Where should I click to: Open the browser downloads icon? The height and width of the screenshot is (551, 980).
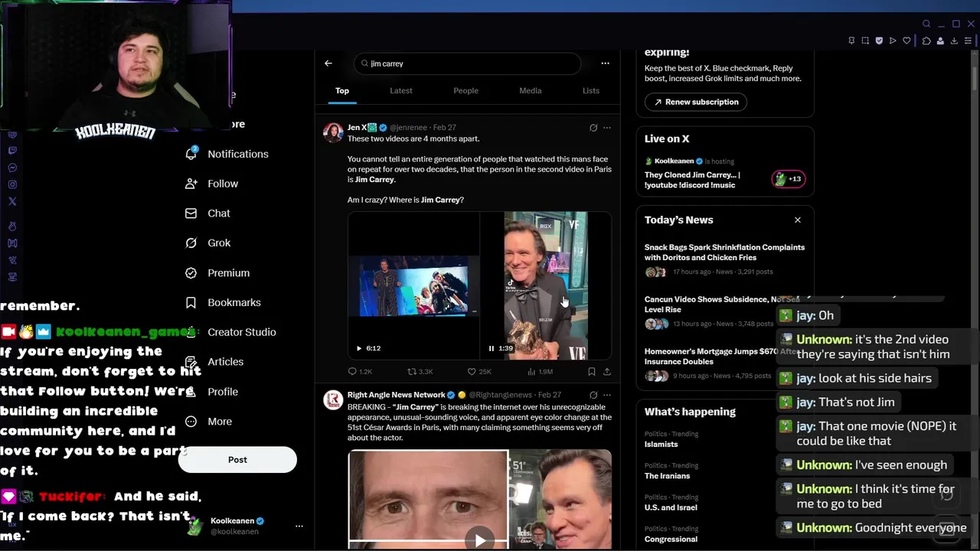pyautogui.click(x=954, y=41)
